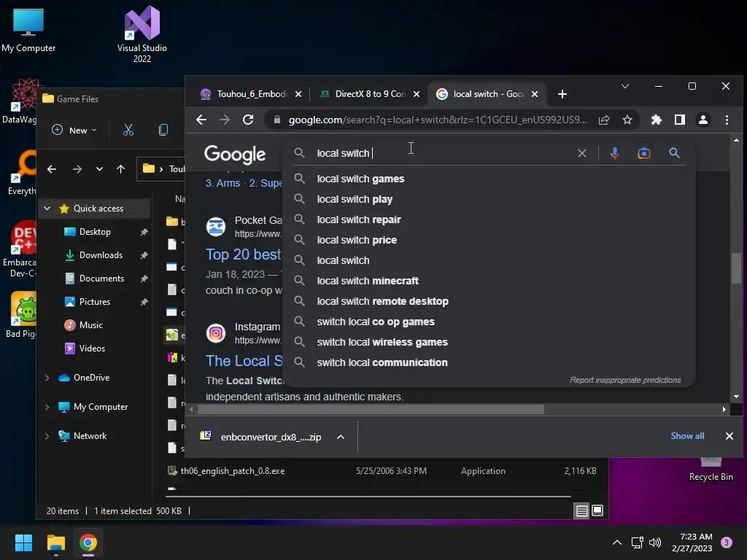This screenshot has width=747, height=560.
Task: Open Chrome extensions puzzle icon
Action: (x=657, y=120)
